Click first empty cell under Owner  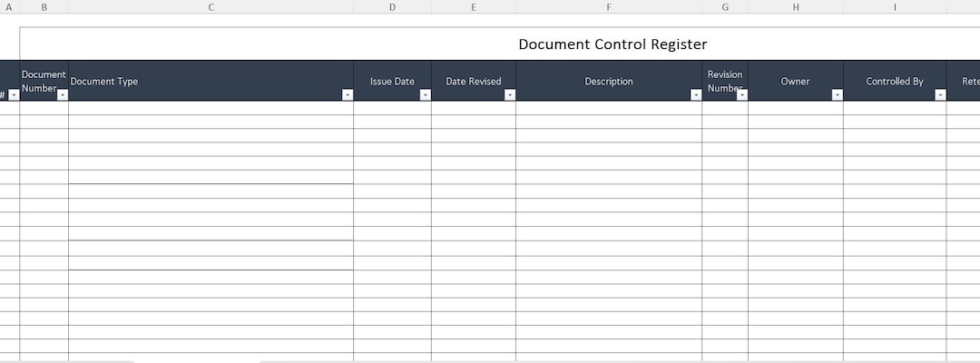(796, 107)
